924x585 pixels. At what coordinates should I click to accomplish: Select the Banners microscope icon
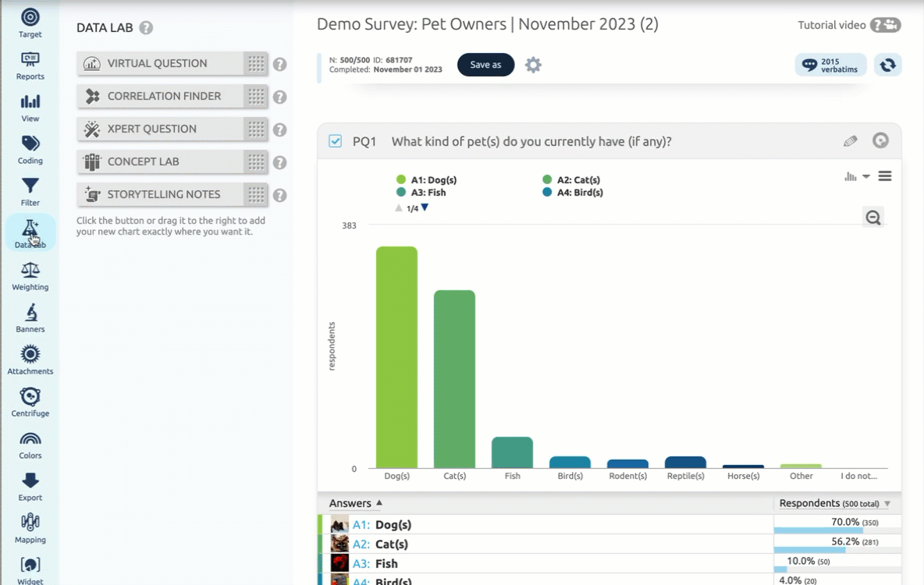(30, 317)
